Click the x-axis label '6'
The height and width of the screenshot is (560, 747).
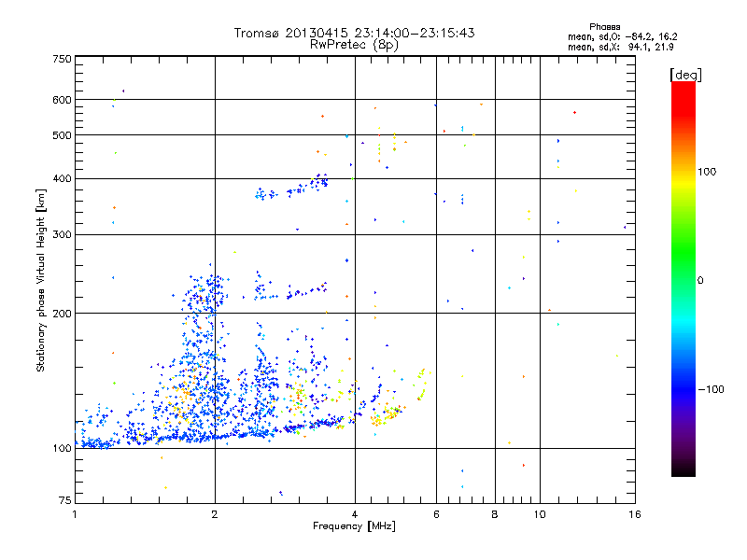coord(436,514)
